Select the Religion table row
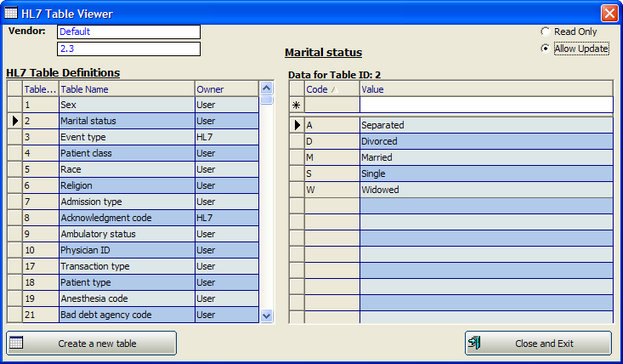The width and height of the screenshot is (623, 364). click(x=133, y=186)
